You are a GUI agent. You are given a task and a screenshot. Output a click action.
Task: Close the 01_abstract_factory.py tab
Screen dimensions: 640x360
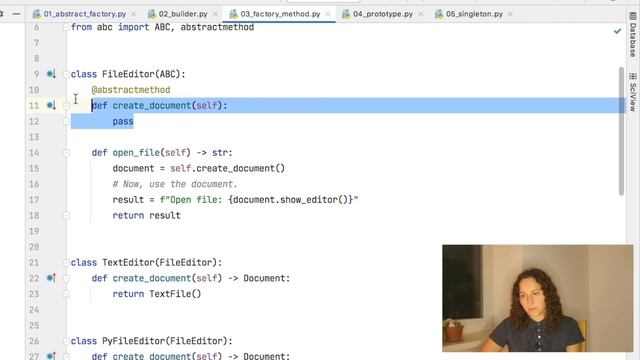[x=133, y=14]
